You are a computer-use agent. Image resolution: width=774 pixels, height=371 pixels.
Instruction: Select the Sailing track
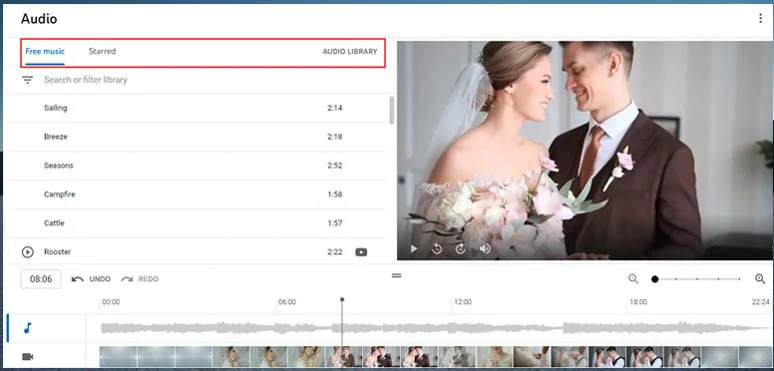tap(55, 108)
